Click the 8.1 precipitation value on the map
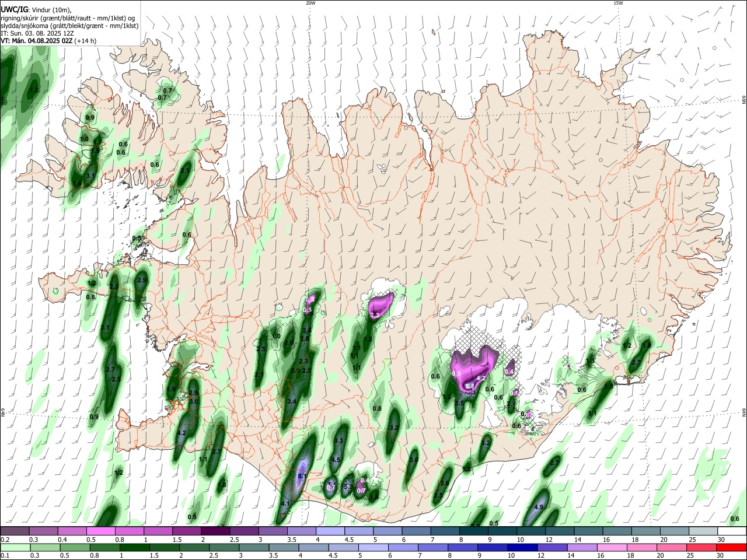 pos(302,477)
